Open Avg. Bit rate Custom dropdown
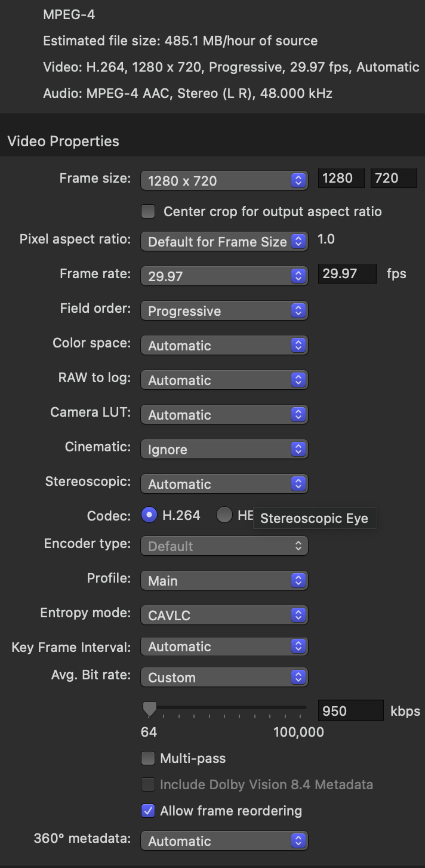Screen dimensions: 425x868 (x=224, y=677)
